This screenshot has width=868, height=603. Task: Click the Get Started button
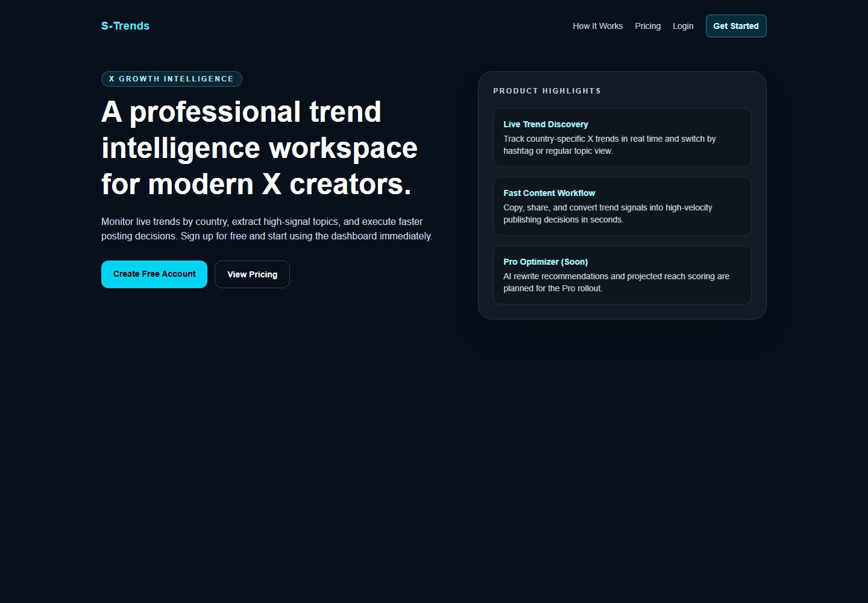point(736,26)
